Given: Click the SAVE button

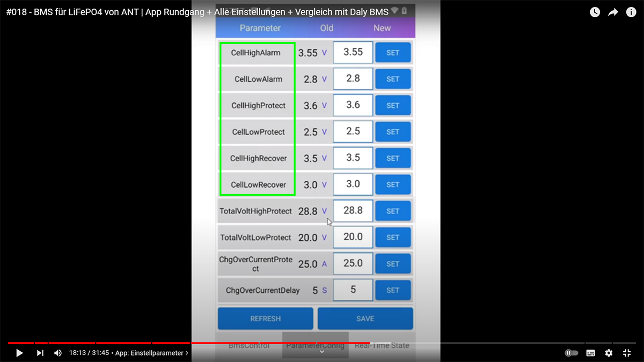Looking at the screenshot, I should click(x=365, y=319).
